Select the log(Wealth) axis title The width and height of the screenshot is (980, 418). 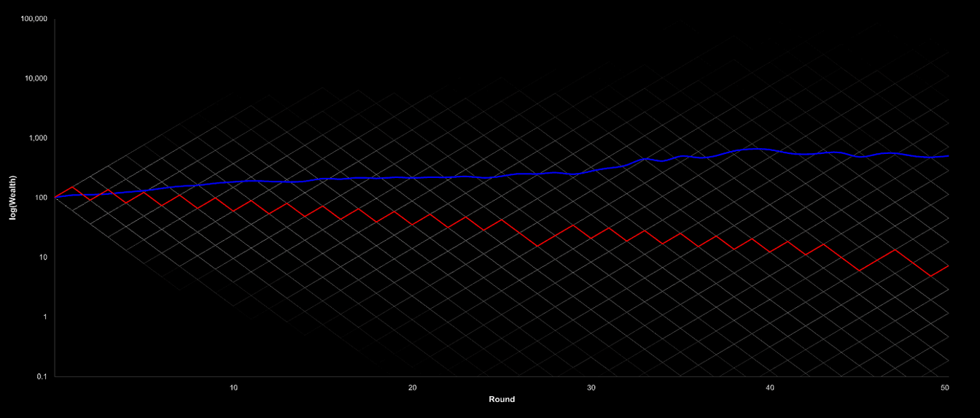[x=13, y=198]
